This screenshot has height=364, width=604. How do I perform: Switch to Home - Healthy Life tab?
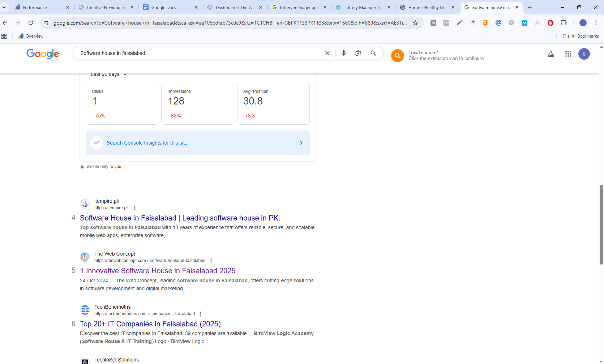[427, 7]
